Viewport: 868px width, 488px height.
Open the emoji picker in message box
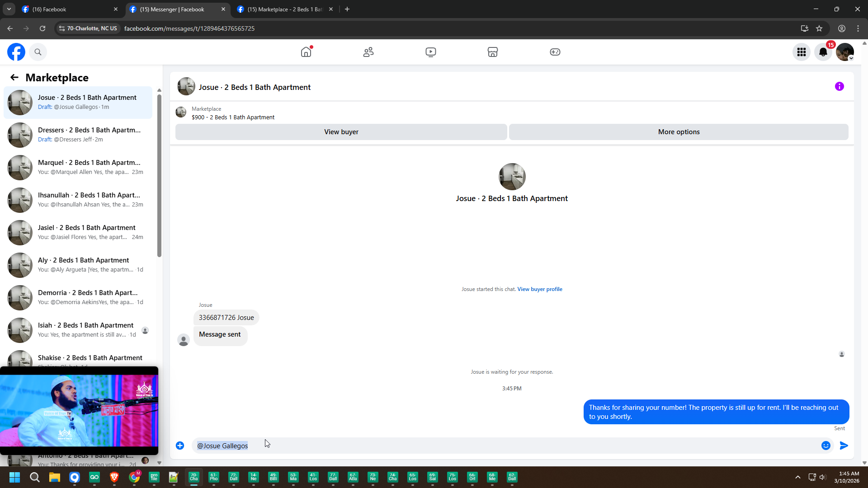tap(826, 446)
